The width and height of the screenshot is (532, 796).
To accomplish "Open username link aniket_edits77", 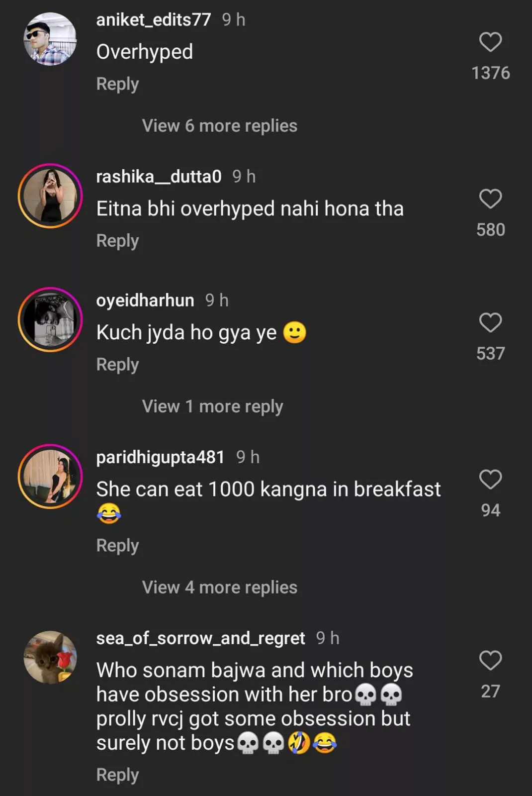I will (x=153, y=20).
